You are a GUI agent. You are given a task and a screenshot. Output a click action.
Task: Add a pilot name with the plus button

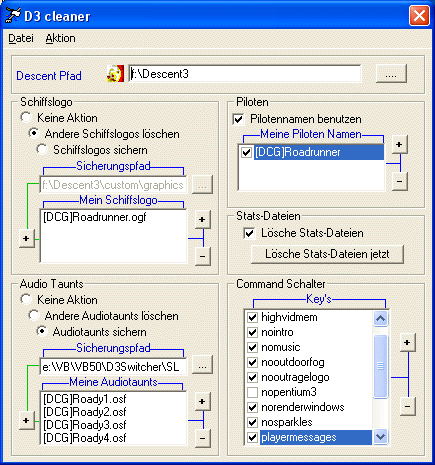coord(399,145)
